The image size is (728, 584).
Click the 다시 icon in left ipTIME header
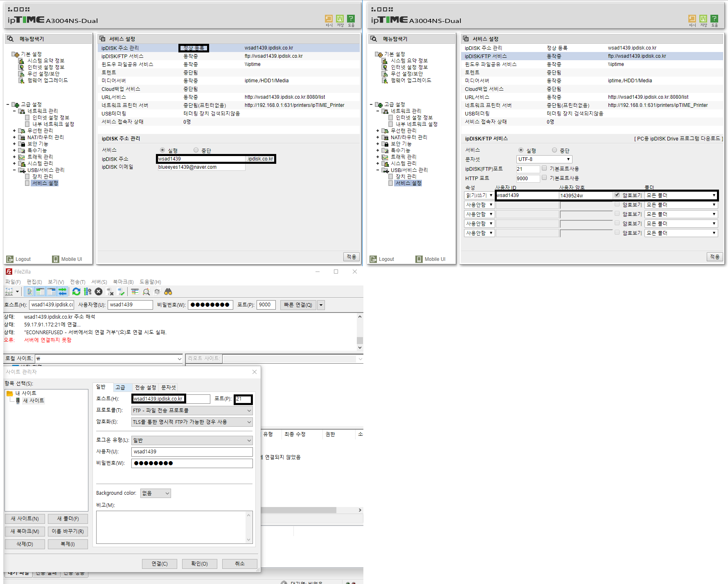(329, 19)
